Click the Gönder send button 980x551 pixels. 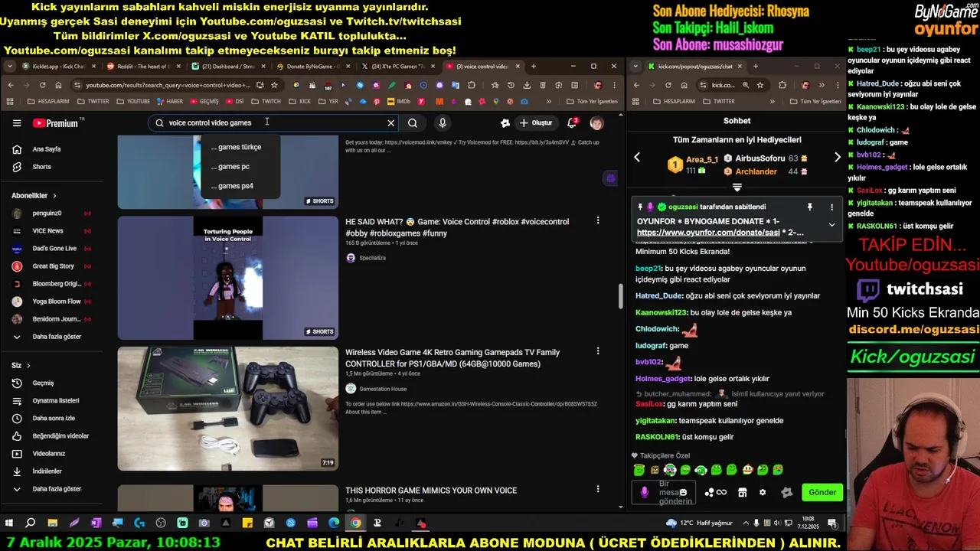[822, 493]
